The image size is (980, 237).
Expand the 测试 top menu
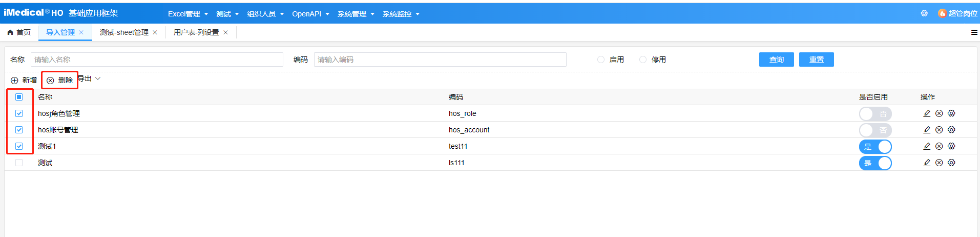pyautogui.click(x=227, y=14)
